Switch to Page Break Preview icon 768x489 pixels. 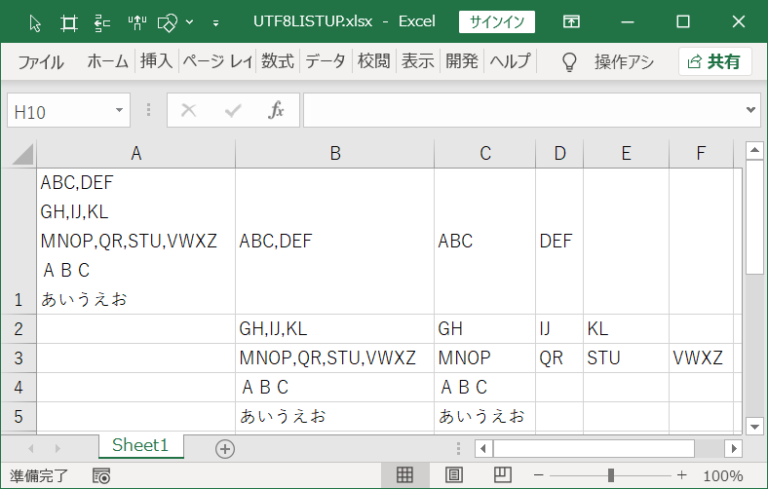(503, 475)
